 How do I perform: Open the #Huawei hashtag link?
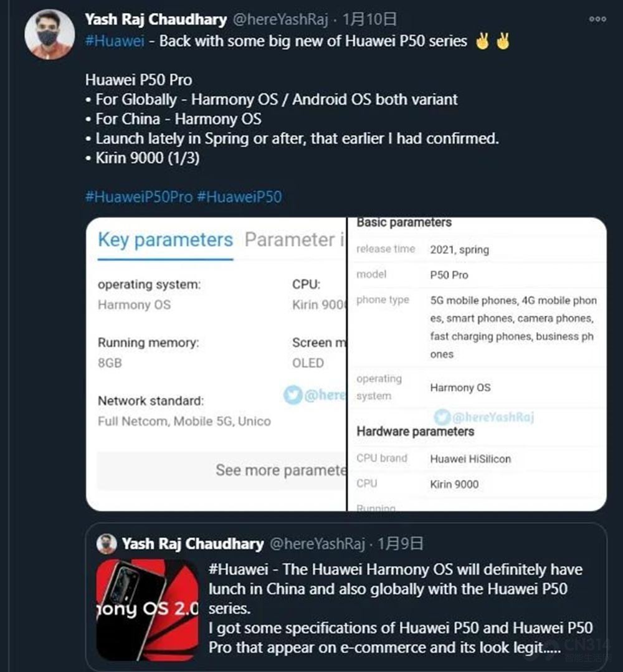pos(115,41)
